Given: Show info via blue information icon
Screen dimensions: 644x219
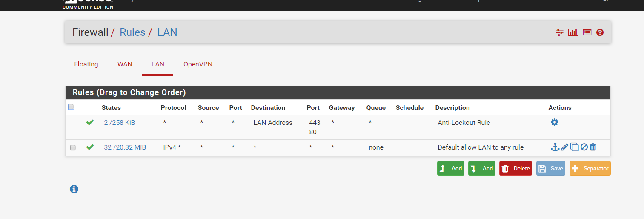Looking at the screenshot, I should point(74,189).
